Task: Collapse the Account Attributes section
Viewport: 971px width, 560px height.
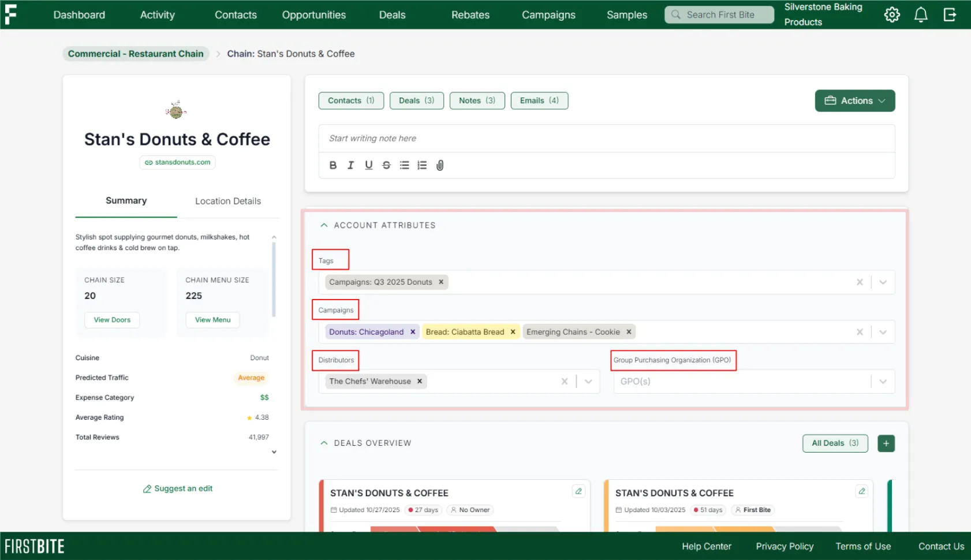Action: [324, 225]
